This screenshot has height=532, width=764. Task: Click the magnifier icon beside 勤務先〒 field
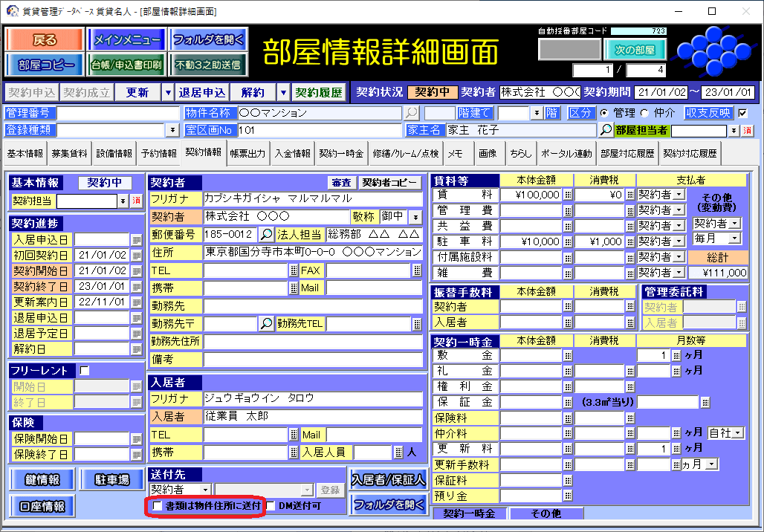pyautogui.click(x=266, y=324)
